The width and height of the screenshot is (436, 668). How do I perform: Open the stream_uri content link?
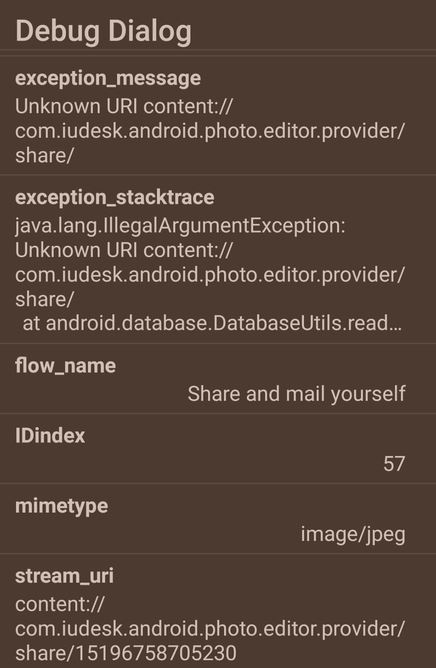click(210, 629)
